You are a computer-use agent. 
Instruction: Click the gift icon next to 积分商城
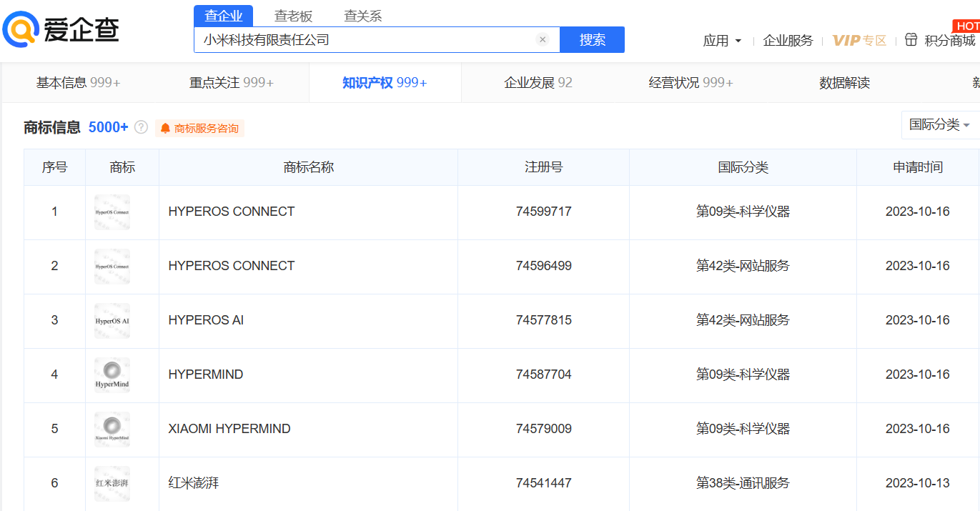coord(911,40)
